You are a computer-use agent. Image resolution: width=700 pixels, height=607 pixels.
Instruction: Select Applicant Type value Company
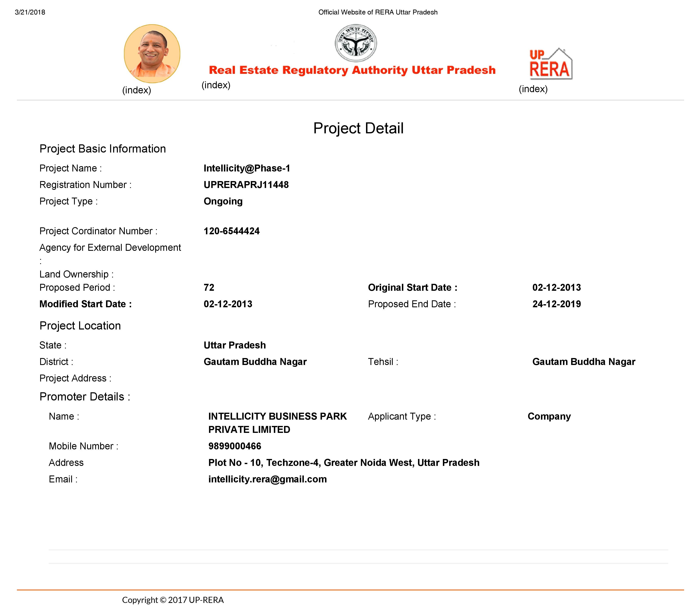coord(549,417)
